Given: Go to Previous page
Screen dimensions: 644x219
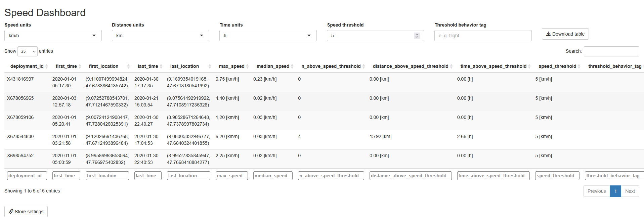Looking at the screenshot, I should [597, 191].
